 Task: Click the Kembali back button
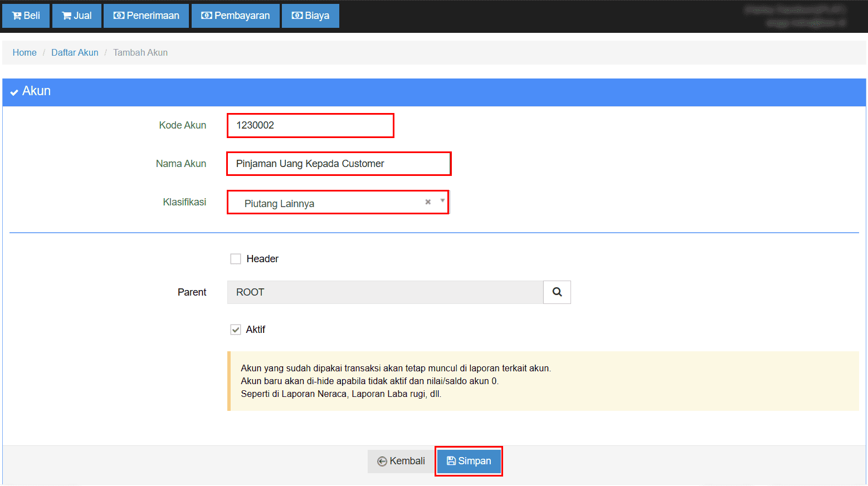coord(401,461)
